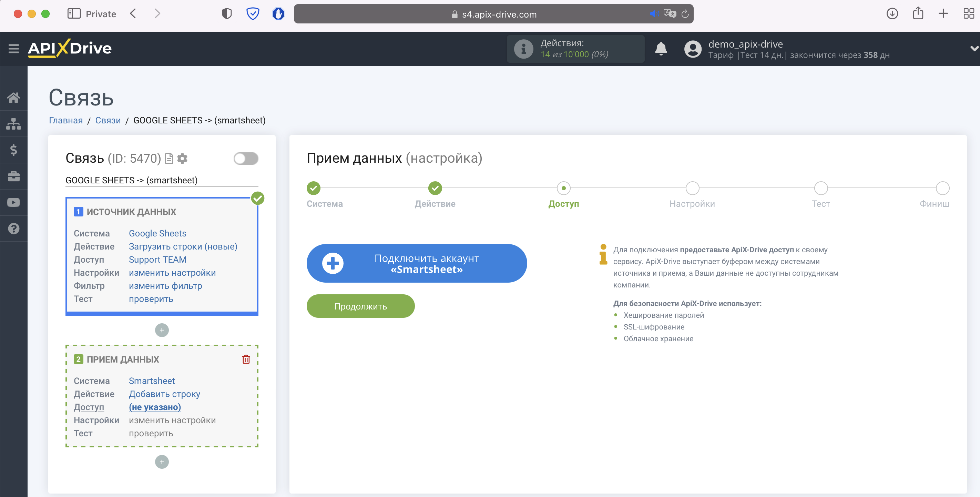Go back in browser history

[133, 14]
